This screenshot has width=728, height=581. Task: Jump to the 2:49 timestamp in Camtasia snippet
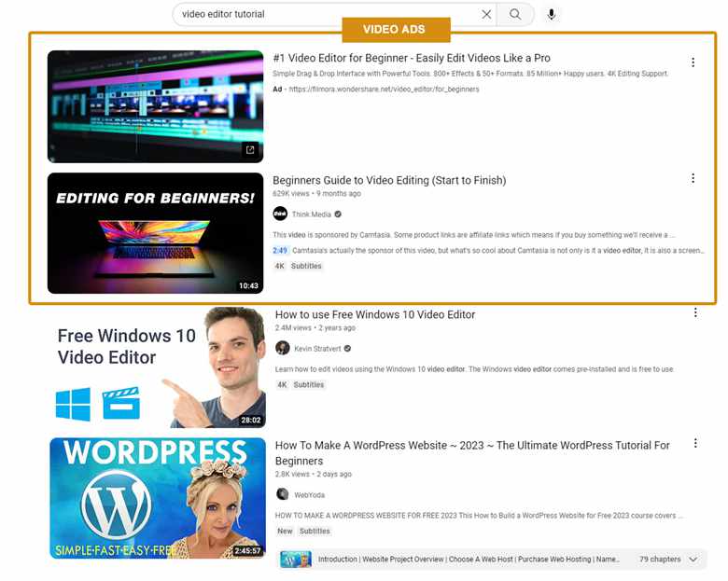coord(280,251)
